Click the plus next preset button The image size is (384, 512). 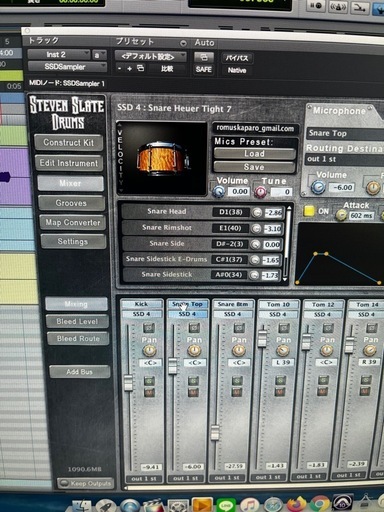pos(130,69)
